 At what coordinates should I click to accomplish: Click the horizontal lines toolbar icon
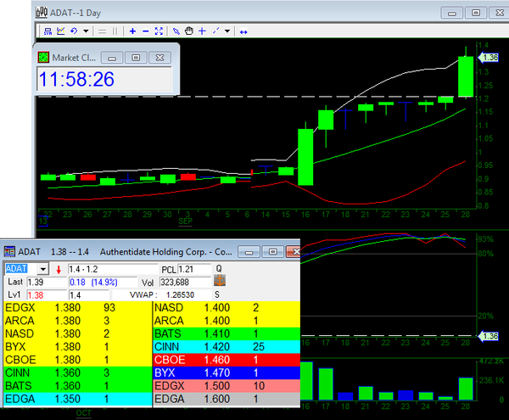click(x=103, y=31)
